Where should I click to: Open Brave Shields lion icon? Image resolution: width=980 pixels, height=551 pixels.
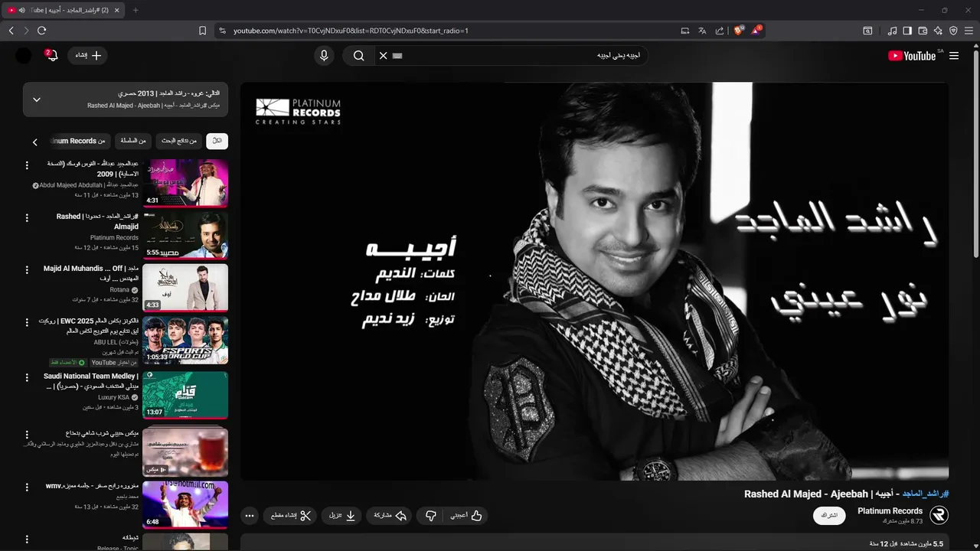739,31
